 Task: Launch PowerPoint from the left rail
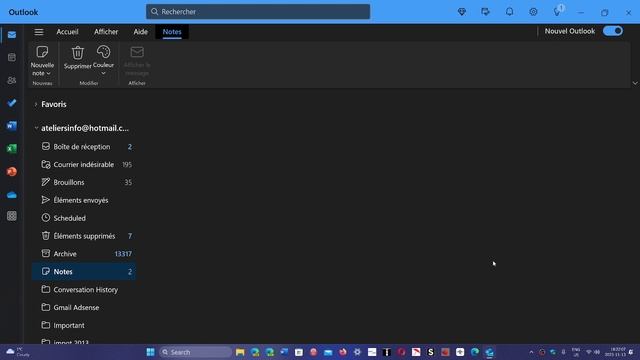(12, 171)
